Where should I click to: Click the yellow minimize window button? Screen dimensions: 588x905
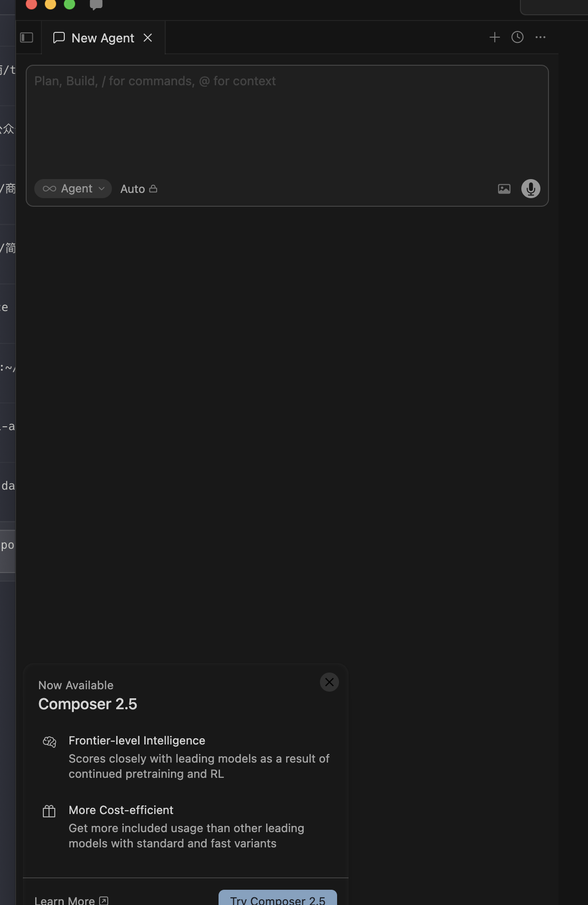pos(50,4)
